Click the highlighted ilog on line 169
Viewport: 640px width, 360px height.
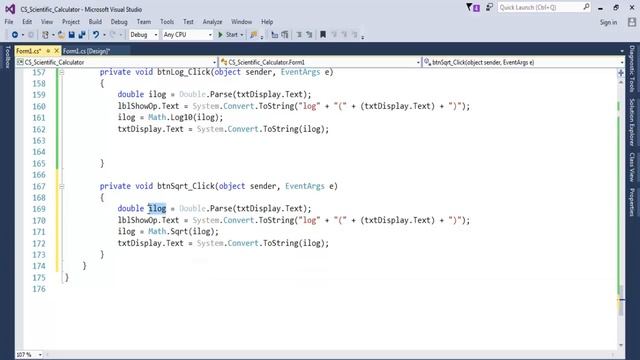(157, 209)
